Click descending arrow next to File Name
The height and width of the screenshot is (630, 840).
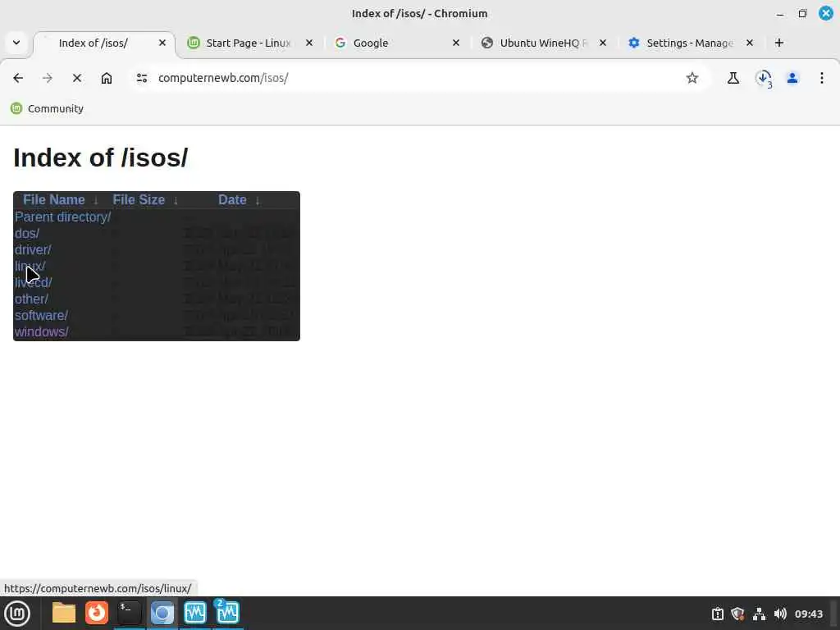tap(95, 200)
